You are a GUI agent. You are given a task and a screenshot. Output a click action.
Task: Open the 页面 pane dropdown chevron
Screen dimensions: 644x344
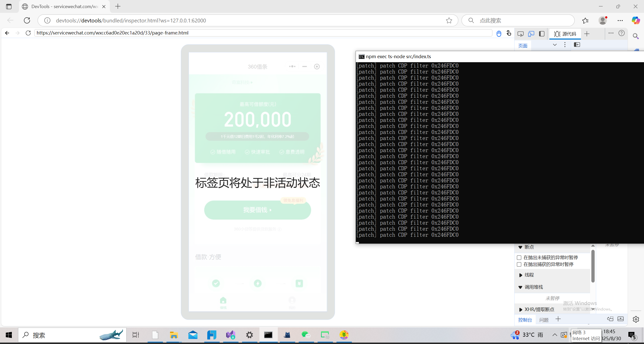tap(555, 45)
